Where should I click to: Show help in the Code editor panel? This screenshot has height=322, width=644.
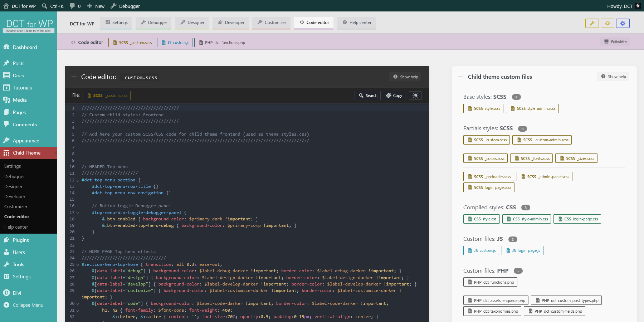coord(405,77)
